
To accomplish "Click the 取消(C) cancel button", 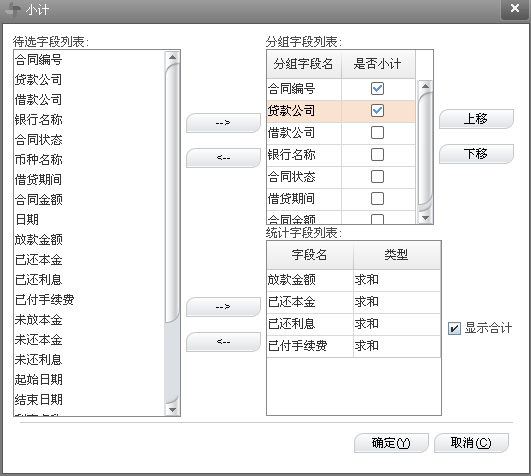I will click(x=471, y=443).
